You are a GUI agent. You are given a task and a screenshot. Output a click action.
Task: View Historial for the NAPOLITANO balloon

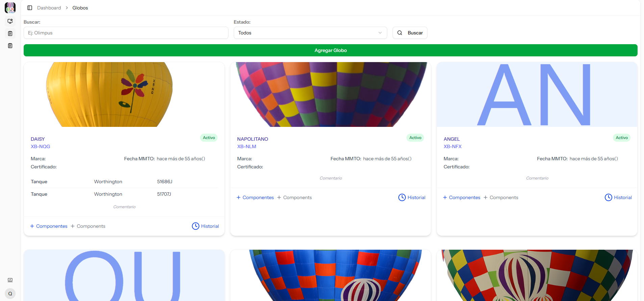pyautogui.click(x=412, y=197)
